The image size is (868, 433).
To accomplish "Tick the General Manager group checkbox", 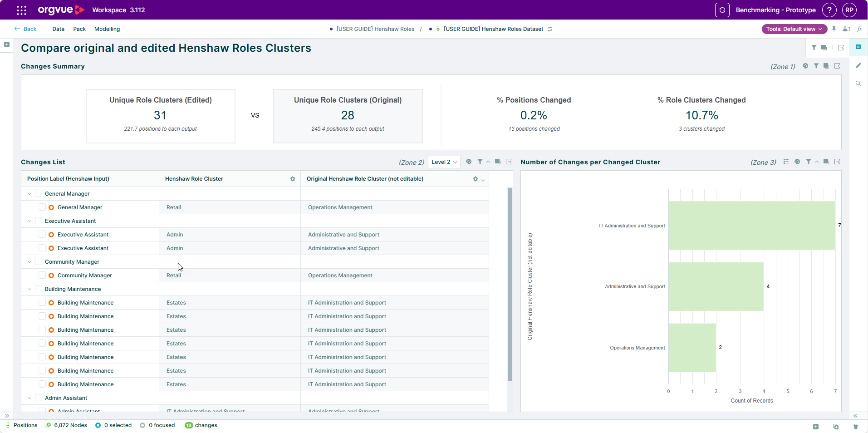I will tap(39, 194).
